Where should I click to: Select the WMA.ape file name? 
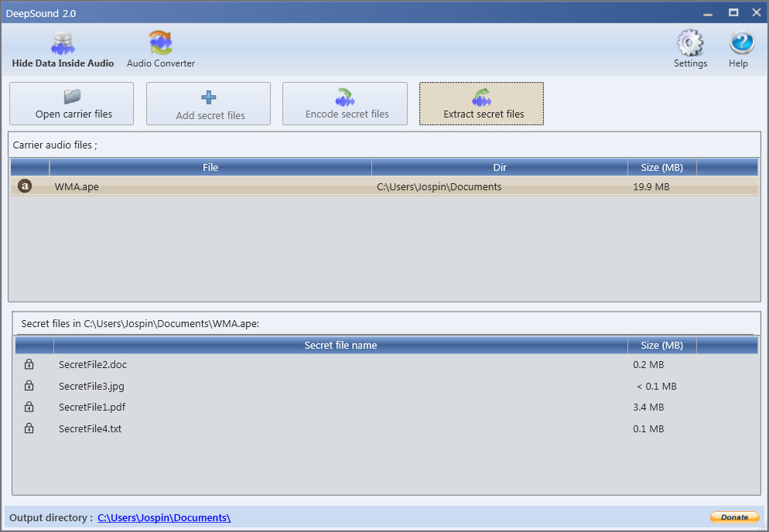tap(77, 187)
